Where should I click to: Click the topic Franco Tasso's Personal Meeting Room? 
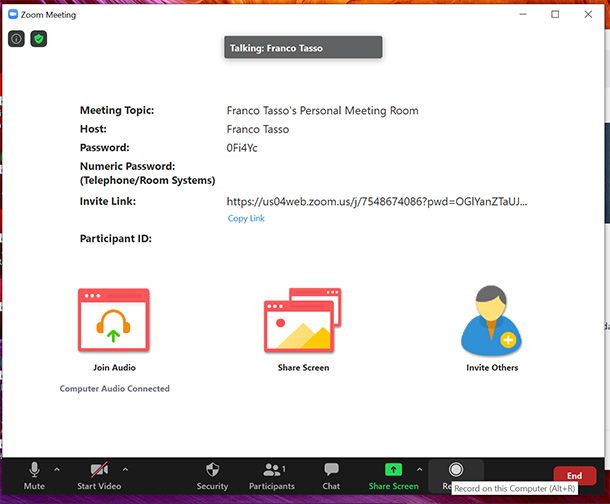click(x=323, y=111)
